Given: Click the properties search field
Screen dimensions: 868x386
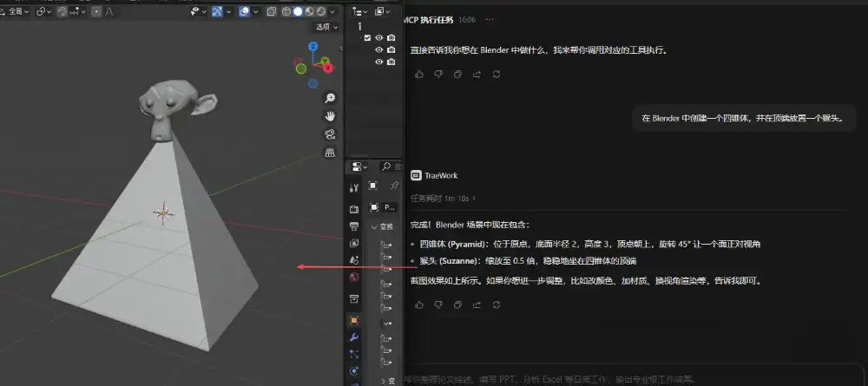Looking at the screenshot, I should pos(391,167).
